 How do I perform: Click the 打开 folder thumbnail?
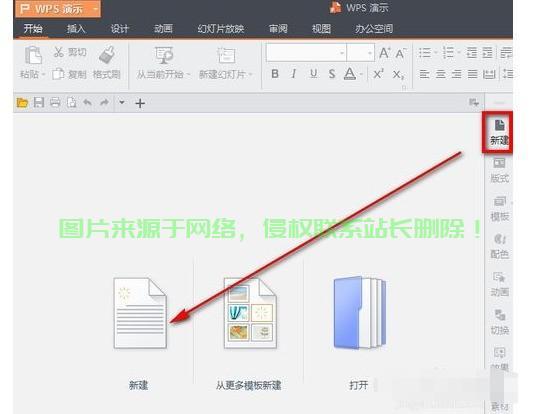(360, 313)
